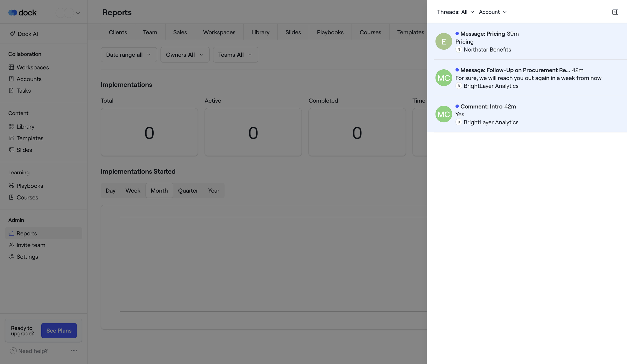Open the Account filter dropdown
This screenshot has height=364, width=627.
[493, 12]
